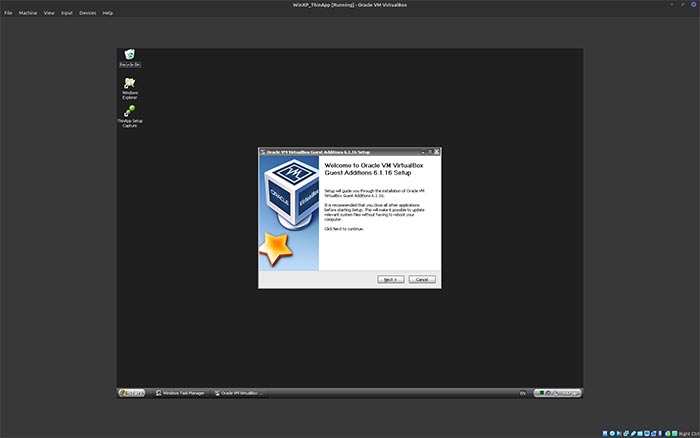
Task: Cancel the Guest Additions setup
Action: coord(422,279)
